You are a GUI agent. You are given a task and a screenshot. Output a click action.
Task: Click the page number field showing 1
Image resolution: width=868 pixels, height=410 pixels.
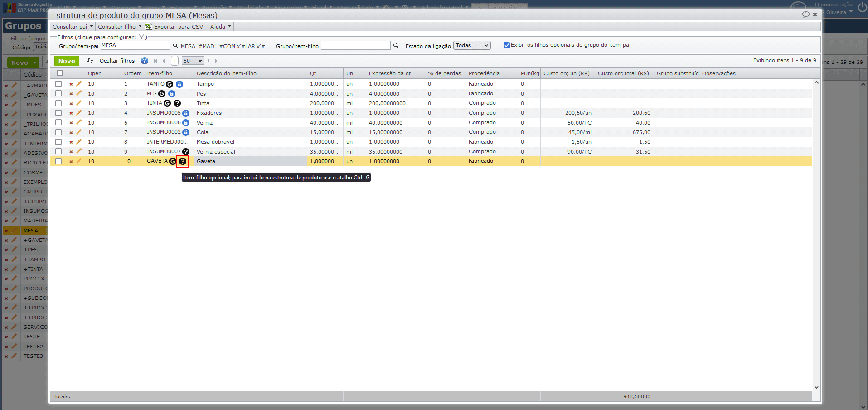(x=175, y=61)
